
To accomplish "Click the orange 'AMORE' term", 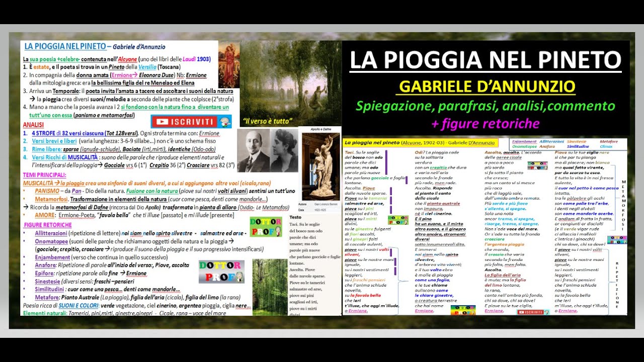I will click(45, 215).
